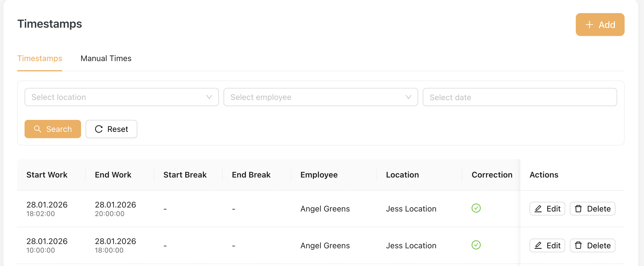Expand employee list via its chevron arrow
The image size is (644, 266).
click(408, 97)
